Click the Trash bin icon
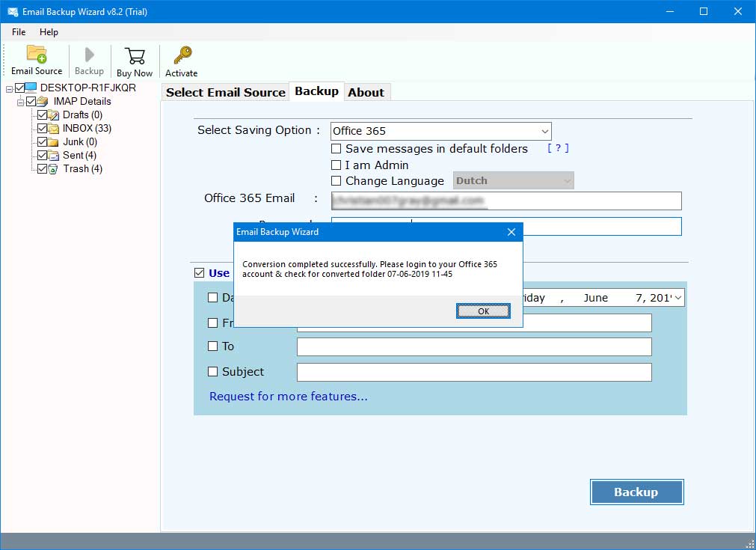The height and width of the screenshot is (550, 756). [x=54, y=169]
